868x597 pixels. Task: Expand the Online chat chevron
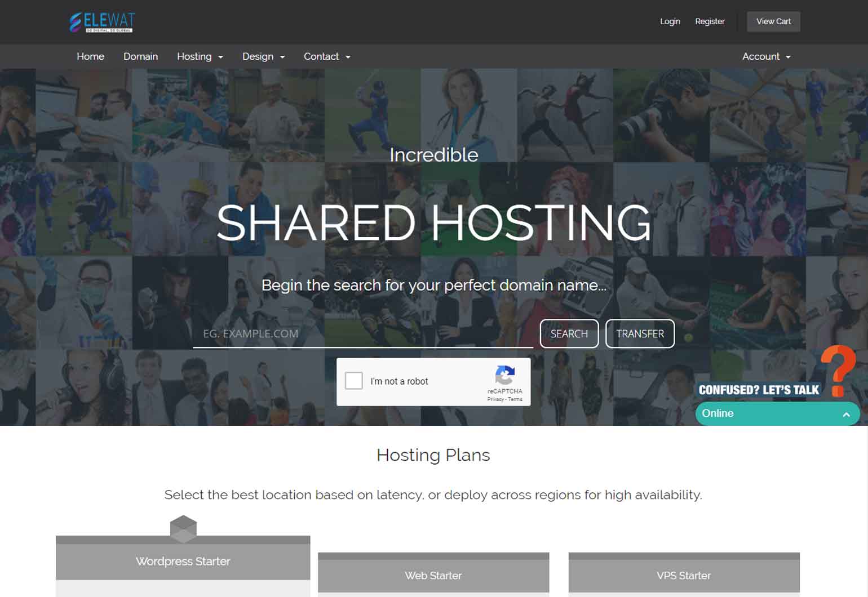pos(846,414)
